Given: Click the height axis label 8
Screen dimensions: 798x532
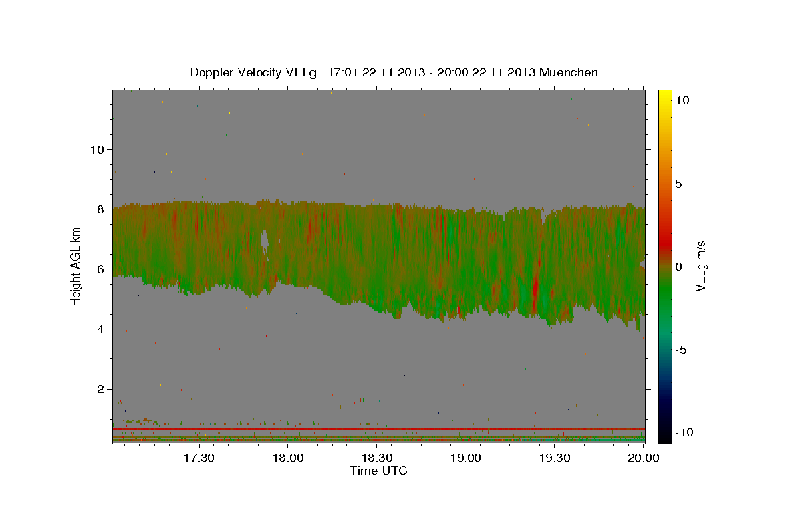Looking at the screenshot, I should click(100, 209).
